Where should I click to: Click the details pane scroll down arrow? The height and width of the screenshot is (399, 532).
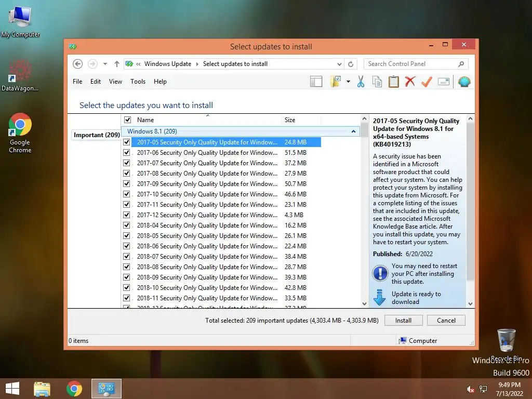[470, 303]
